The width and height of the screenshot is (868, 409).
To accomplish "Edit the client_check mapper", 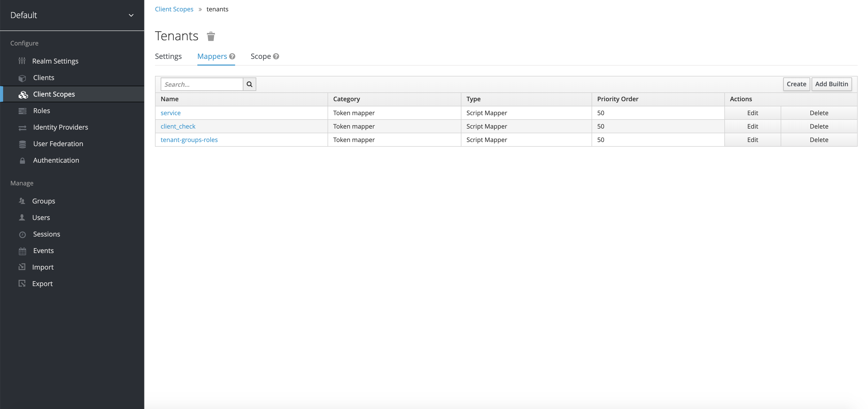I will click(752, 126).
